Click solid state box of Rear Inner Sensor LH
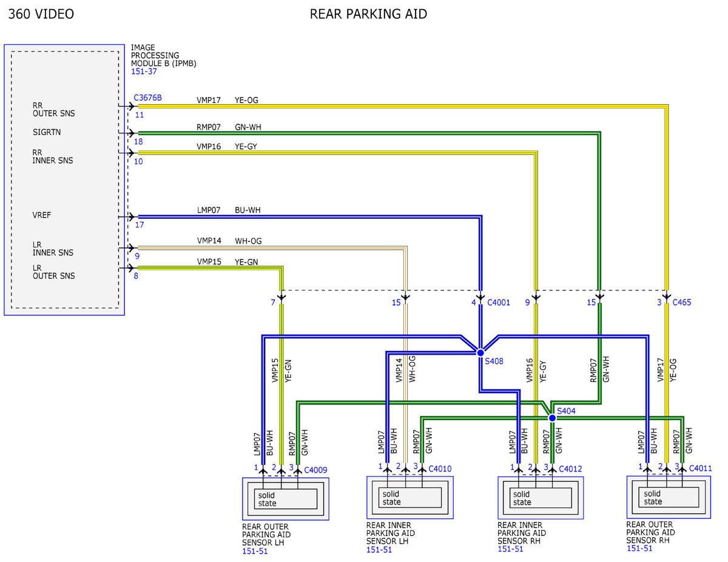Image resolution: width=728 pixels, height=562 pixels. [x=410, y=498]
